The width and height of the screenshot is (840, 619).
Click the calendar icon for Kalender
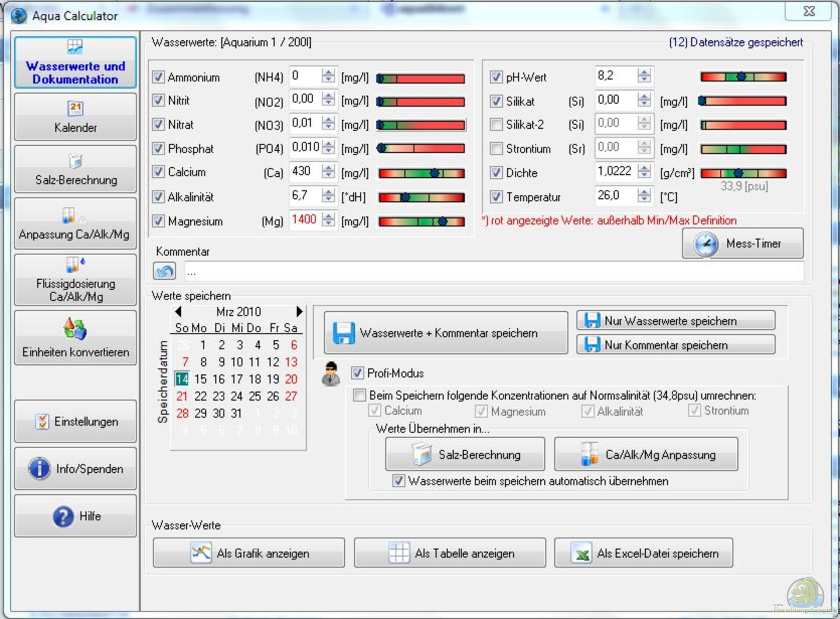click(75, 108)
